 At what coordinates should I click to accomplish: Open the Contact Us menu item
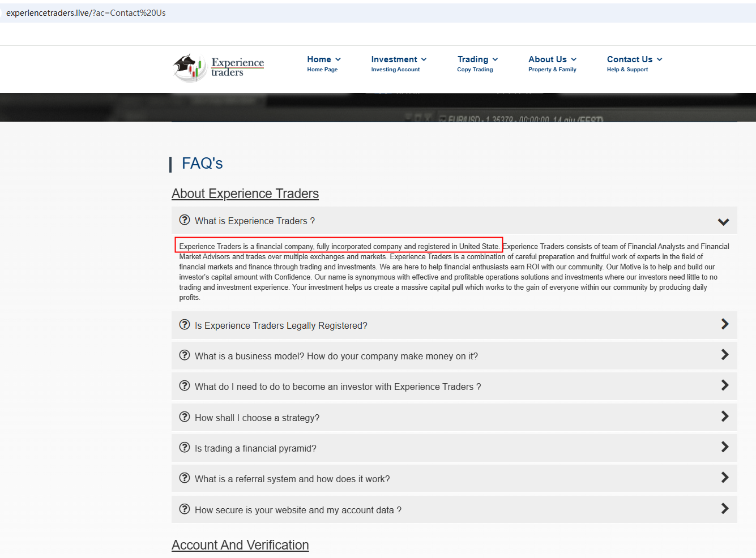tap(630, 59)
